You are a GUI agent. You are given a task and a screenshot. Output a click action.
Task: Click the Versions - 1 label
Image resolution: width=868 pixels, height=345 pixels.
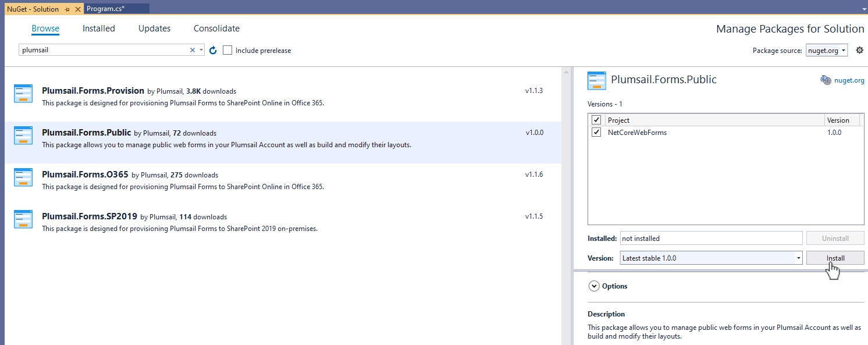click(605, 104)
